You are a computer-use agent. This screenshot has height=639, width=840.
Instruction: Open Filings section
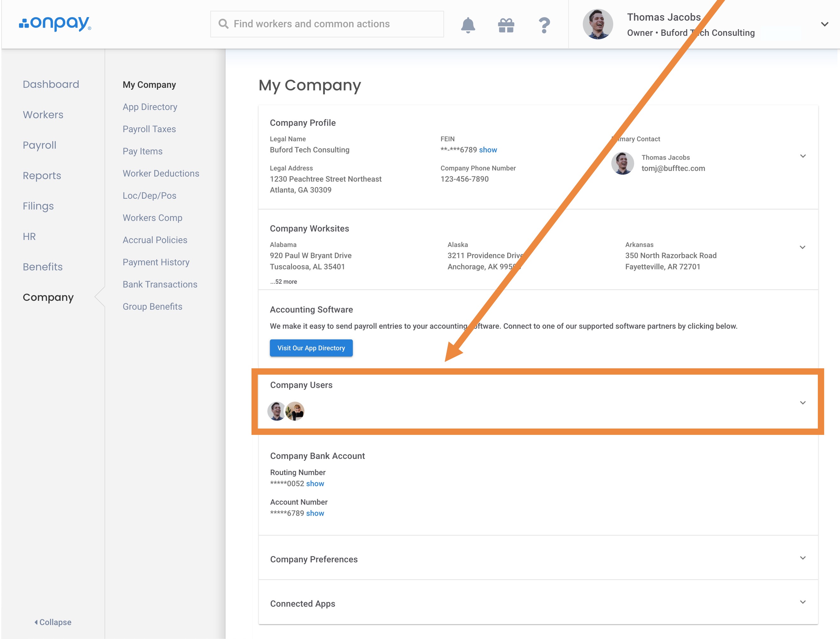point(38,206)
